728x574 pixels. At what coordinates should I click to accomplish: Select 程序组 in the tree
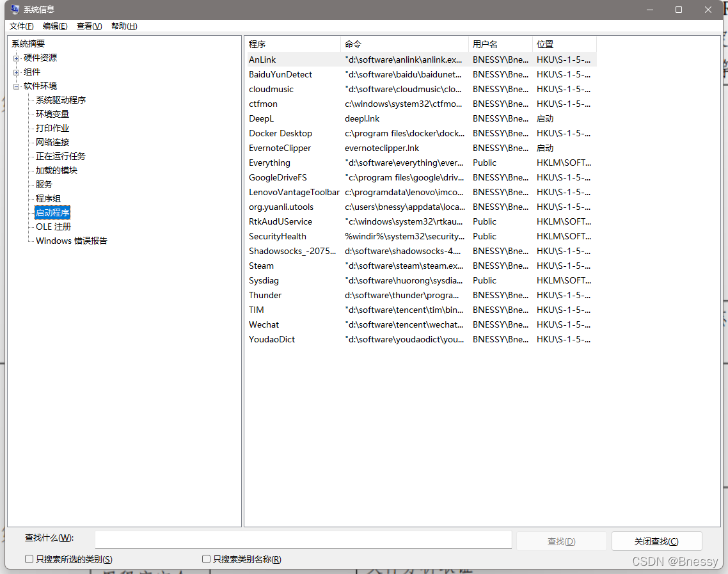click(x=48, y=198)
